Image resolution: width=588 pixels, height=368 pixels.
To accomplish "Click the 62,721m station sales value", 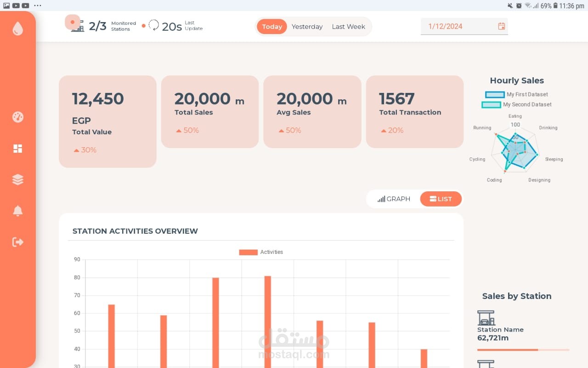I will pos(493,338).
